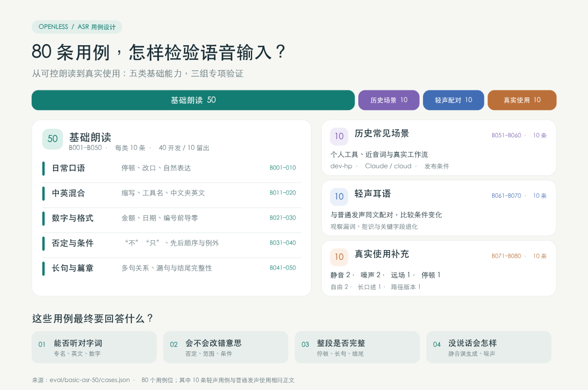
Task: Select the teal 基础朗读 50 segment bar
Action: (193, 100)
